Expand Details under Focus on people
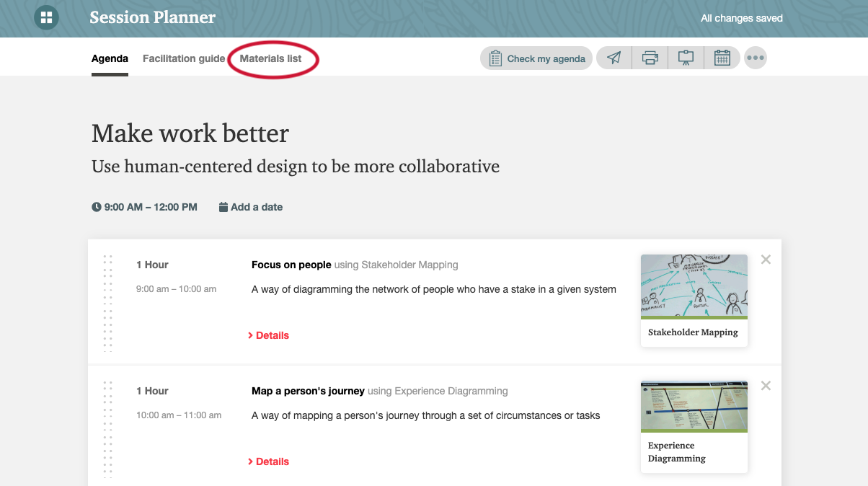 268,335
